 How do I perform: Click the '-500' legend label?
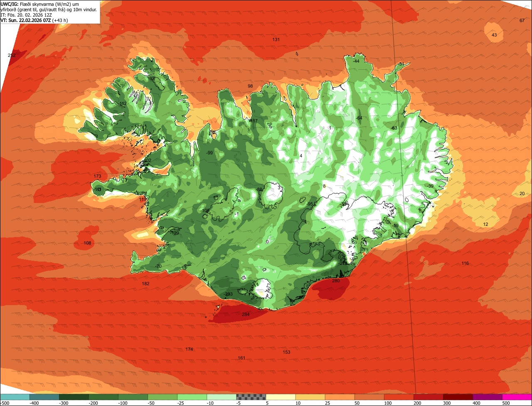tap(5, 403)
